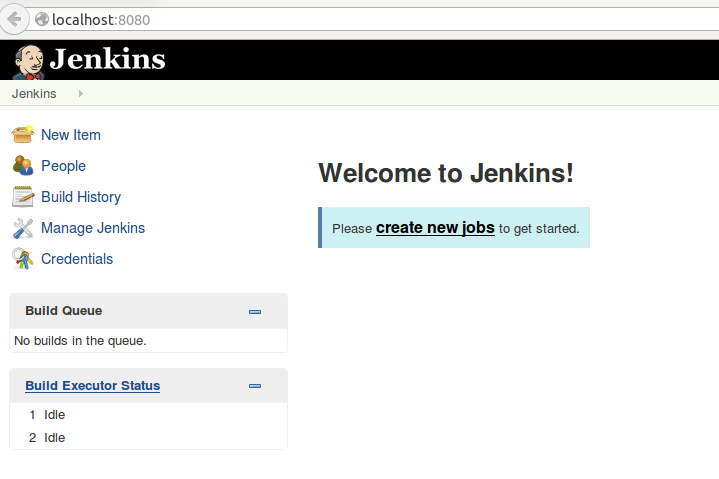Click the Build History notepad icon
Image resolution: width=719 pixels, height=479 pixels.
point(23,197)
